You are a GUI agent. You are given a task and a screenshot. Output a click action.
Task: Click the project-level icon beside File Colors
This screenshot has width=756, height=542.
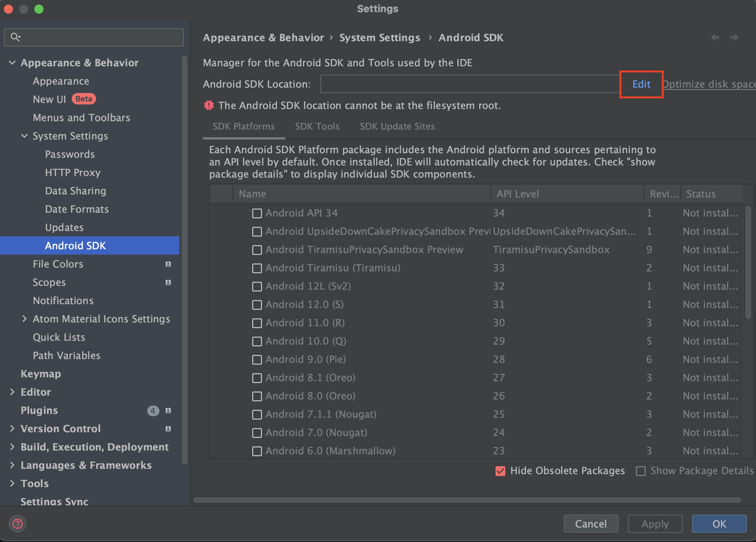[x=168, y=264]
